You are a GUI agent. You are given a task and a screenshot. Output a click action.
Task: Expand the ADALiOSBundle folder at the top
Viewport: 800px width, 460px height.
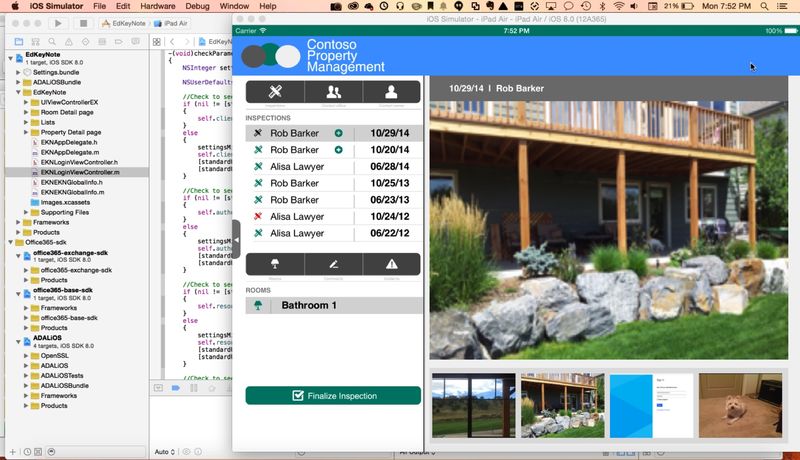18,82
